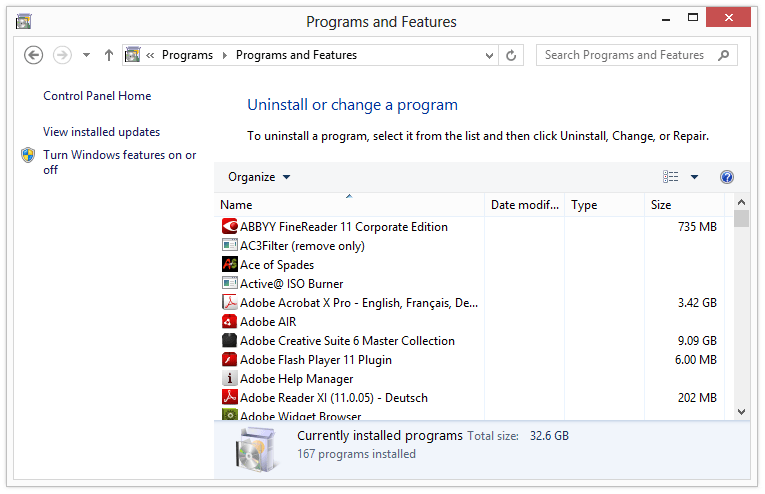Click the 3.42 GB size value

[697, 303]
